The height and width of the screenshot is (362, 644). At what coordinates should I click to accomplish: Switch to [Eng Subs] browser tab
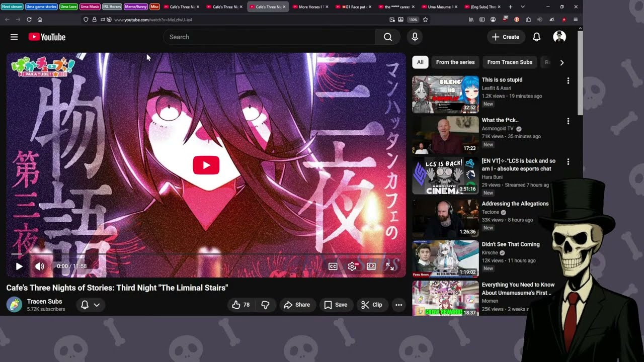click(x=483, y=7)
